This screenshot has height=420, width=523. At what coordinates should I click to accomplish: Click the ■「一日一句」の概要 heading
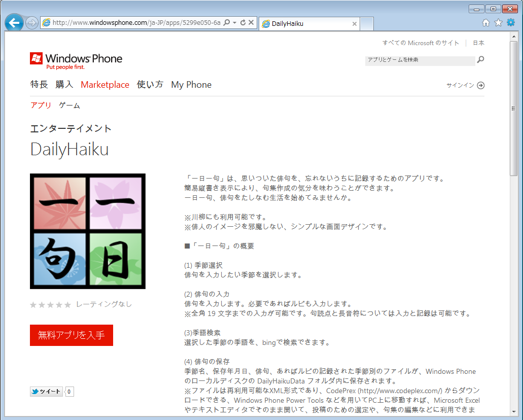coord(219,246)
